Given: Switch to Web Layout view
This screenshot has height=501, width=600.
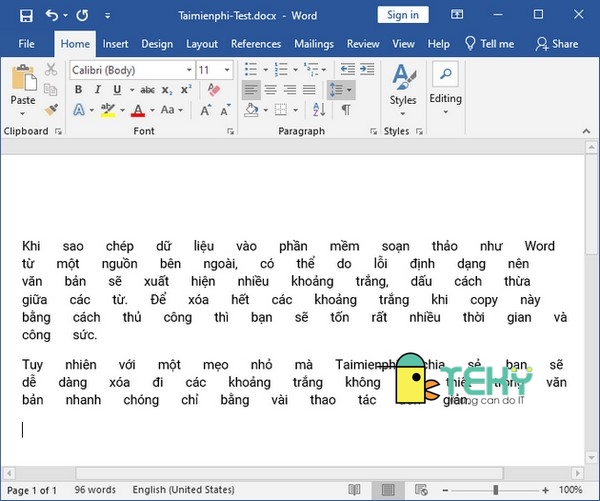Looking at the screenshot, I should (421, 490).
